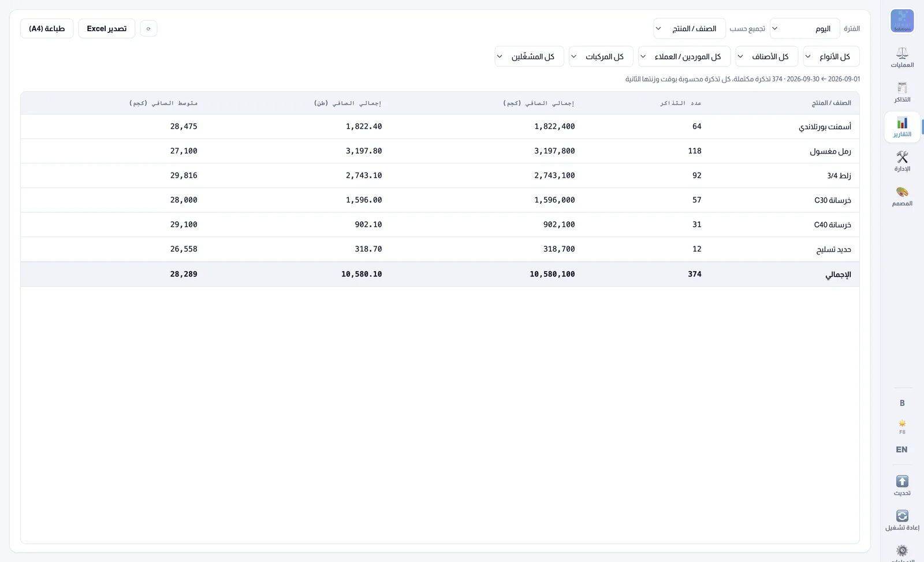This screenshot has height=562, width=924.
Task: Click column header الصنف / المنتج
Action: point(831,103)
